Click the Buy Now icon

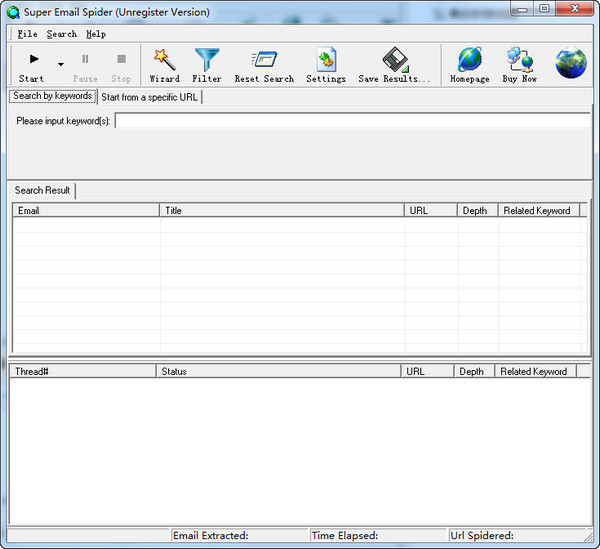point(520,61)
